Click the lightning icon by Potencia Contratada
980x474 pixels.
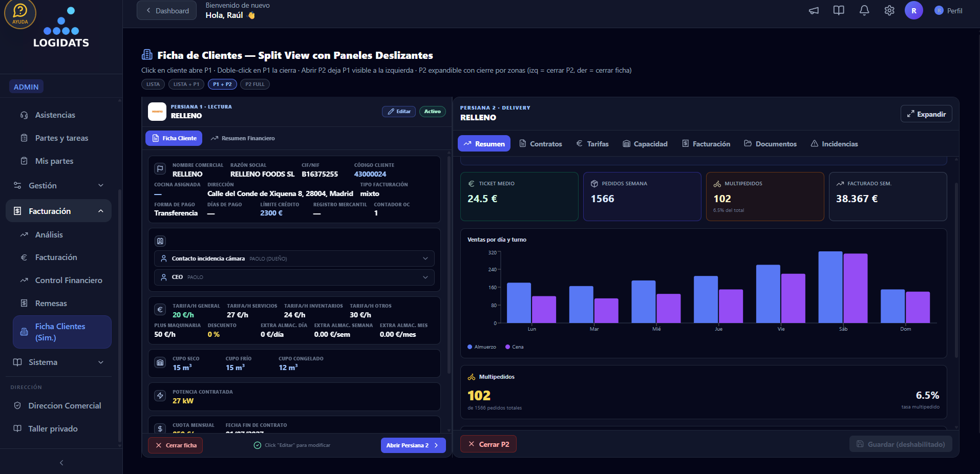point(160,396)
